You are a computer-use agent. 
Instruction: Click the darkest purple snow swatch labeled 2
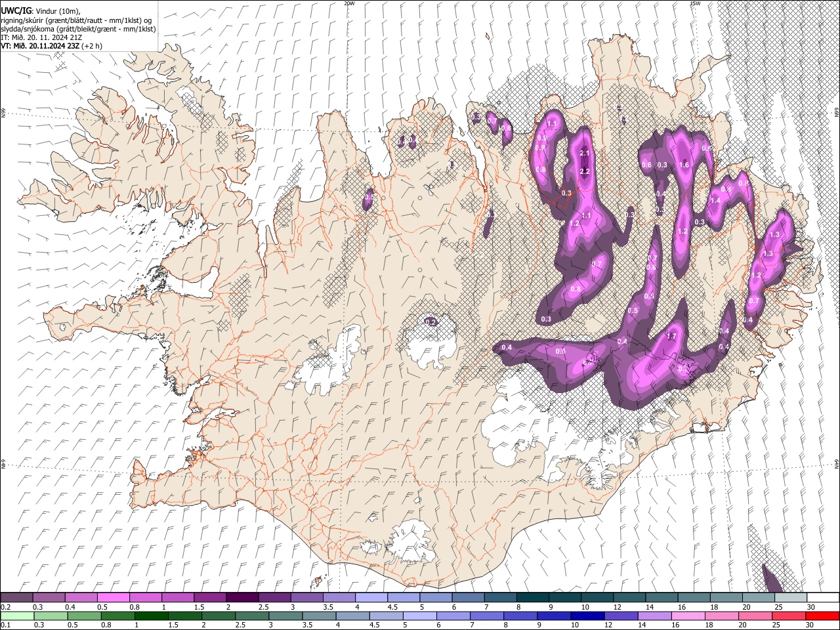(x=242, y=598)
